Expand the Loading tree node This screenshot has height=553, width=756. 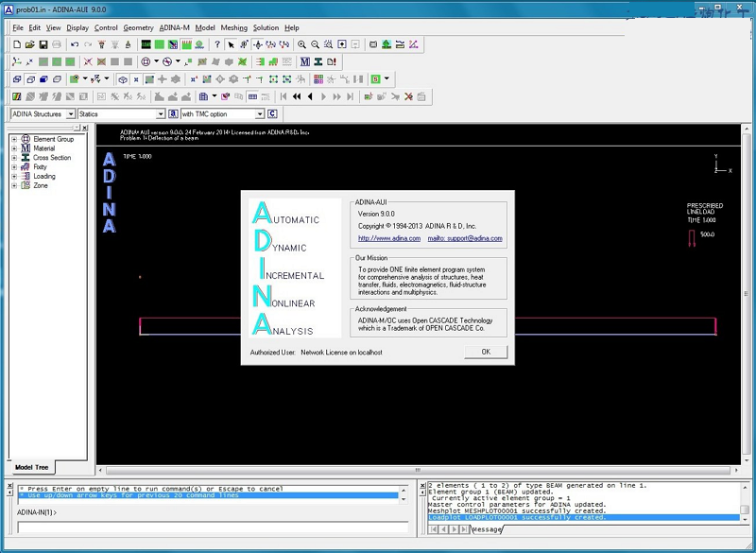pyautogui.click(x=14, y=176)
